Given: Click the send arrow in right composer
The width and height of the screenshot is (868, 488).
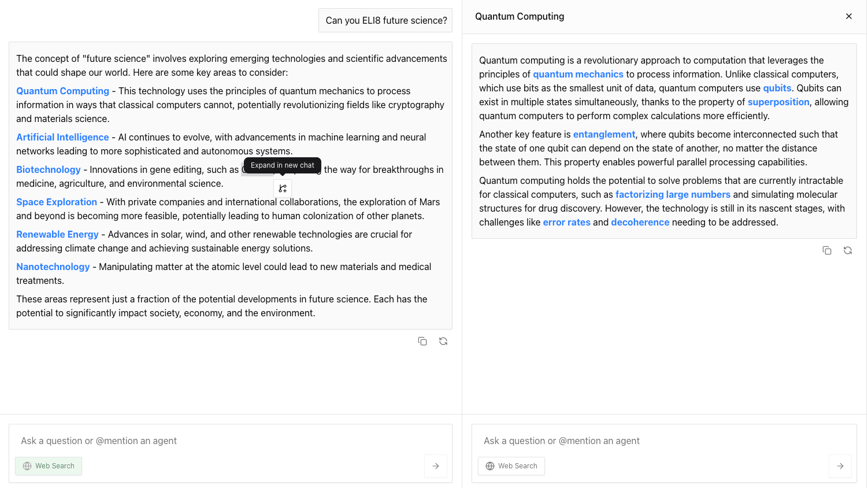Looking at the screenshot, I should click(840, 466).
